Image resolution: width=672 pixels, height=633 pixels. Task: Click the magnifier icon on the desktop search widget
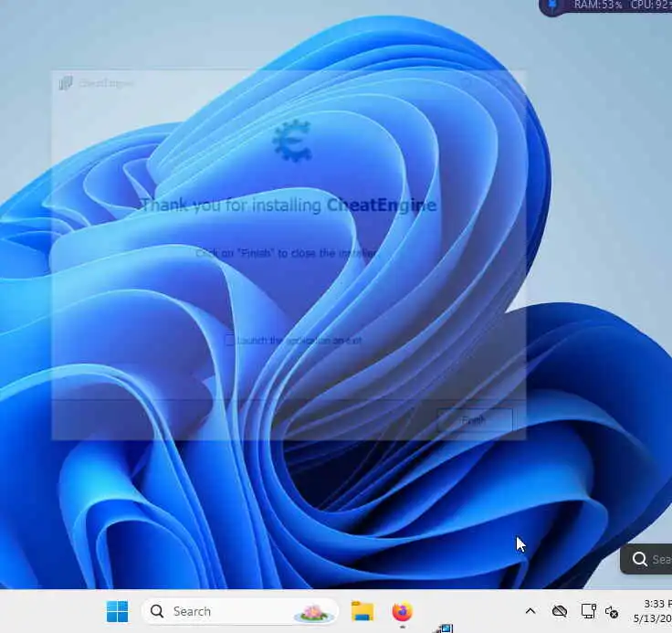pos(639,559)
